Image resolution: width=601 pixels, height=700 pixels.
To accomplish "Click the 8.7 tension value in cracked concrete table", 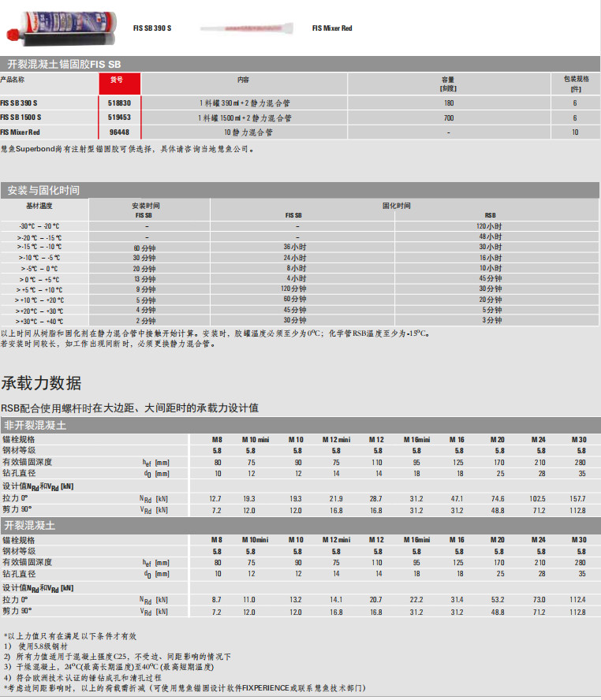I will (x=216, y=601).
